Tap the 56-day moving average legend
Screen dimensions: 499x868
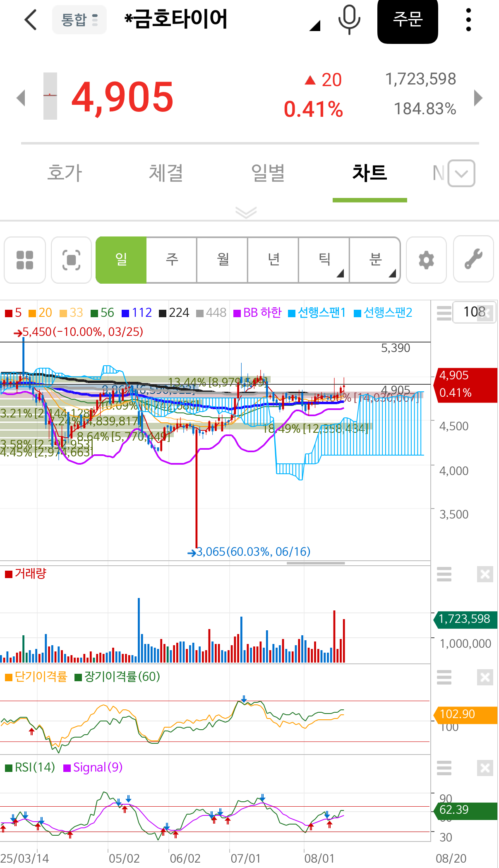coord(102,313)
